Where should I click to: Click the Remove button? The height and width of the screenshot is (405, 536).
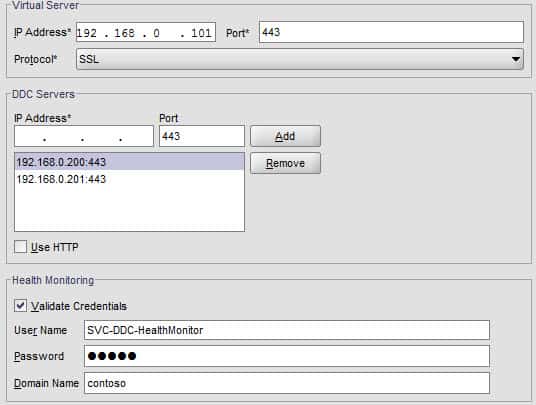(x=285, y=163)
